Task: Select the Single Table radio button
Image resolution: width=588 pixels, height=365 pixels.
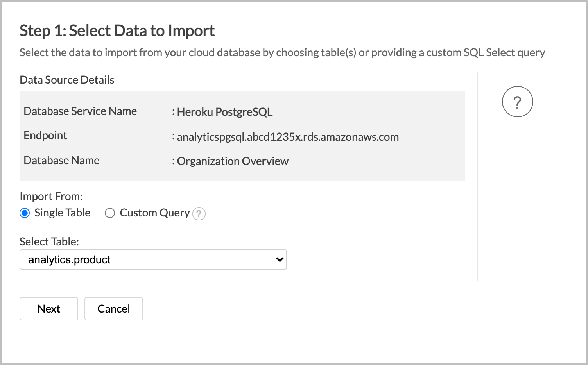Action: [x=25, y=213]
